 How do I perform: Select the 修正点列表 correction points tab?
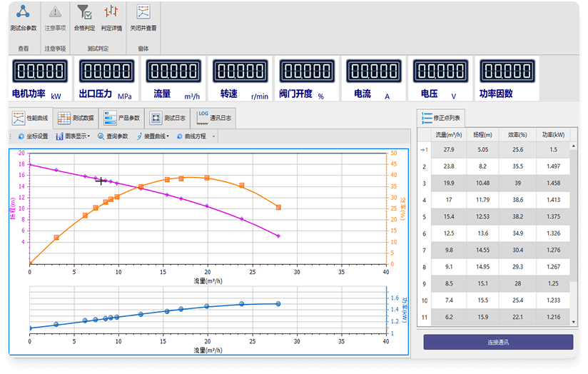tap(442, 118)
